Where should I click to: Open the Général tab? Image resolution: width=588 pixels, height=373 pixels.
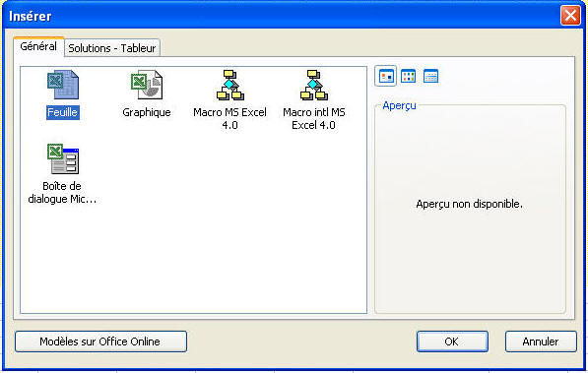pos(38,46)
